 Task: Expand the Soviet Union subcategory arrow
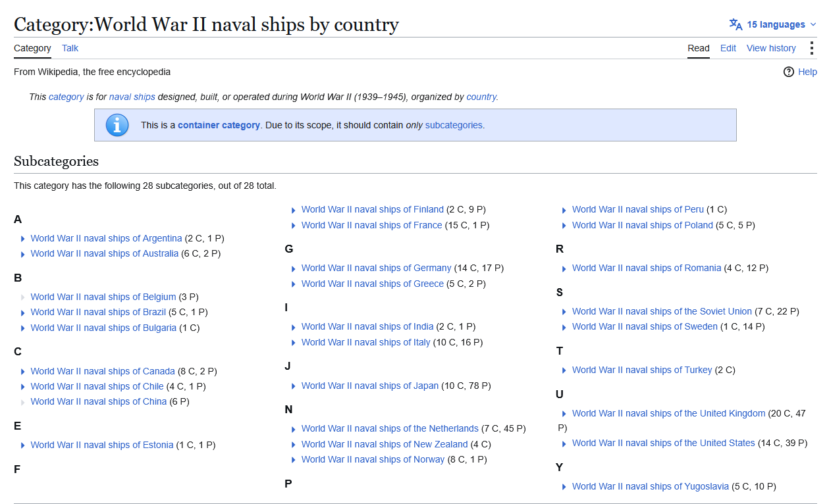[564, 312]
